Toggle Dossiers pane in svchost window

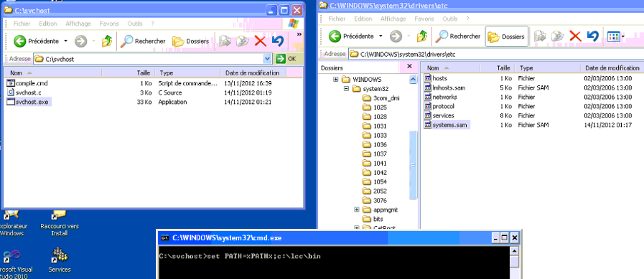point(190,41)
